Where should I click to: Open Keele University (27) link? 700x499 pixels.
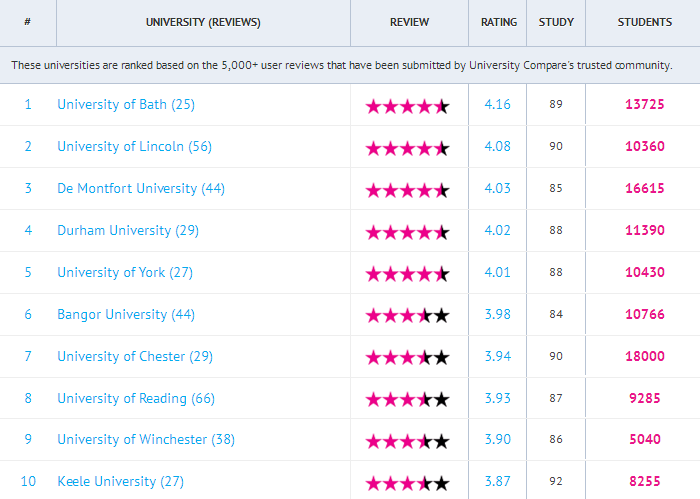pos(121,481)
